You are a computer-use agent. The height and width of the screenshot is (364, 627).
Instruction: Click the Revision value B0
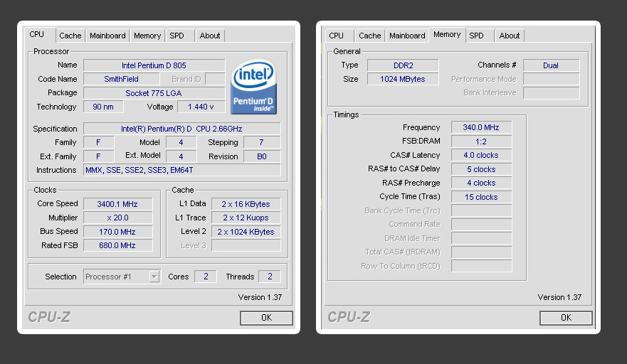[261, 156]
